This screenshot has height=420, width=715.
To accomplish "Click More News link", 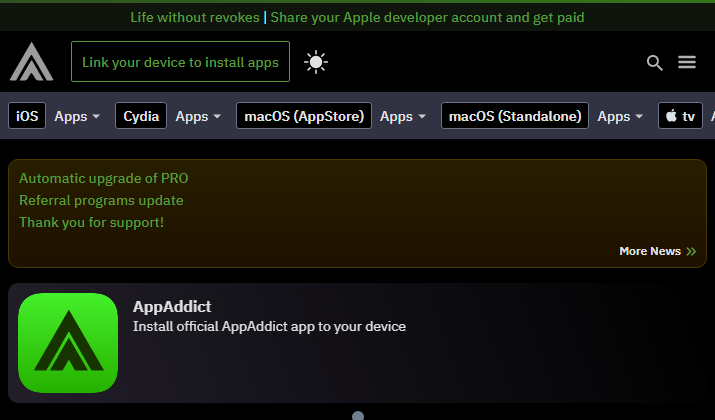I will [x=658, y=251].
